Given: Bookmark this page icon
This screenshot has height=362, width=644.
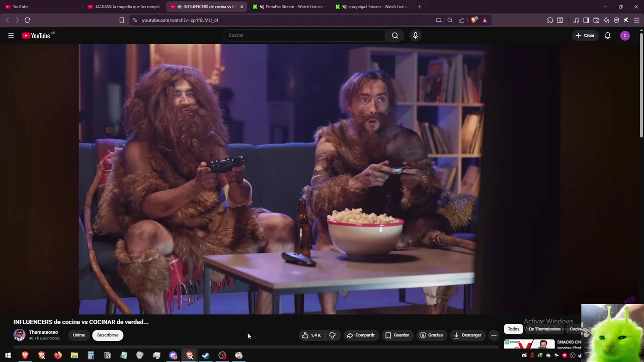Looking at the screenshot, I should [x=122, y=20].
